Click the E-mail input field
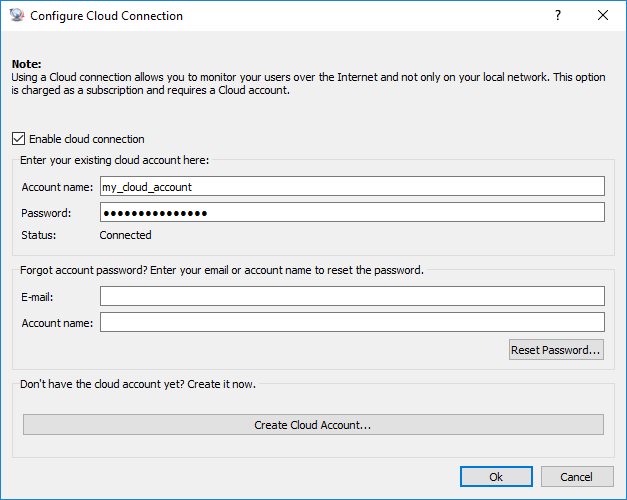Viewport: 627px width, 500px height. pyautogui.click(x=352, y=296)
